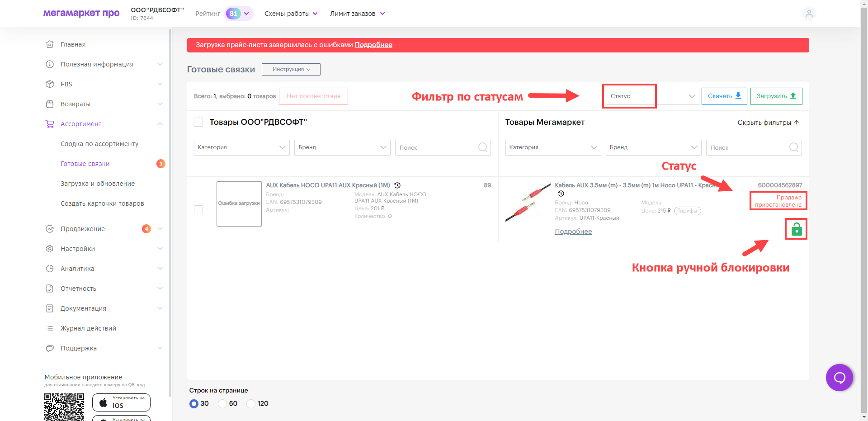The image size is (868, 421).
Task: Expand the Рейтинг 81 dropdown
Action: (239, 14)
